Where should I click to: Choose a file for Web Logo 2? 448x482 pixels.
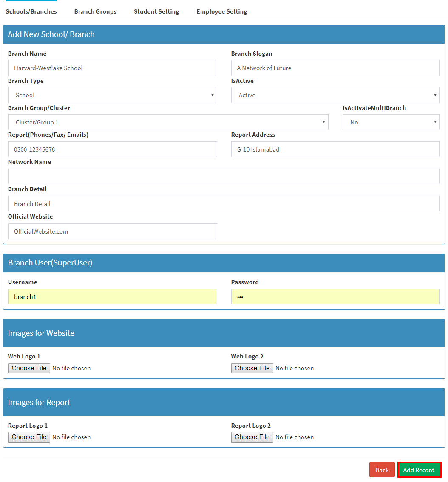252,368
